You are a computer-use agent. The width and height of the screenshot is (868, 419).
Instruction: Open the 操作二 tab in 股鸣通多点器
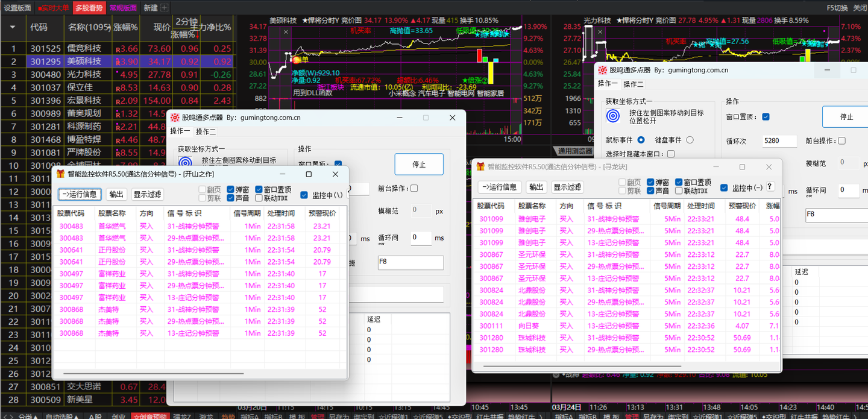coord(206,131)
